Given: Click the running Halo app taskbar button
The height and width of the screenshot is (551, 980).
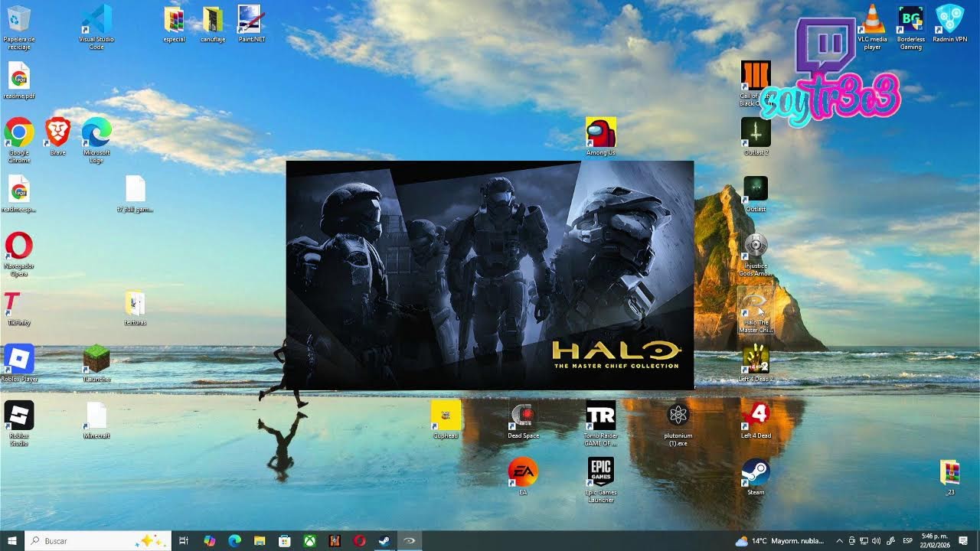Looking at the screenshot, I should 410,541.
